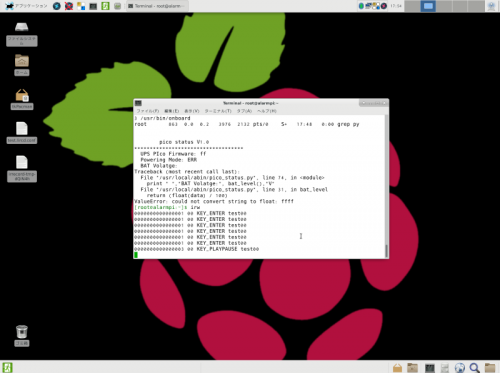Image resolution: width=500 pixels, height=373 pixels.
Task: Click the network tray icon
Action: point(368,6)
